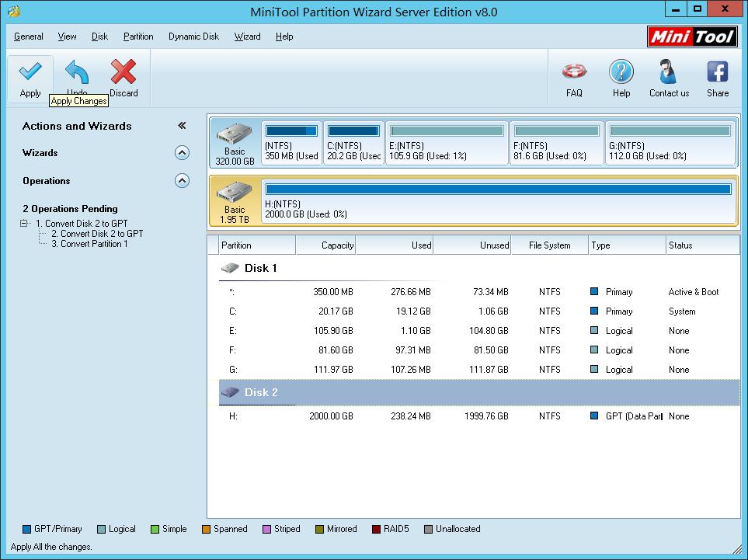Open the Partition menu

coord(138,37)
